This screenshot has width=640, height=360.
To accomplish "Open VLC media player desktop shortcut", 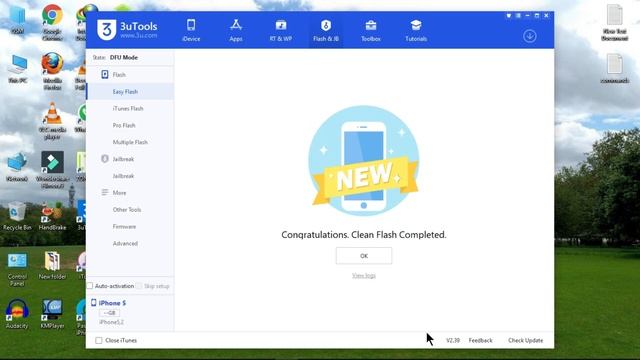I will (52, 121).
